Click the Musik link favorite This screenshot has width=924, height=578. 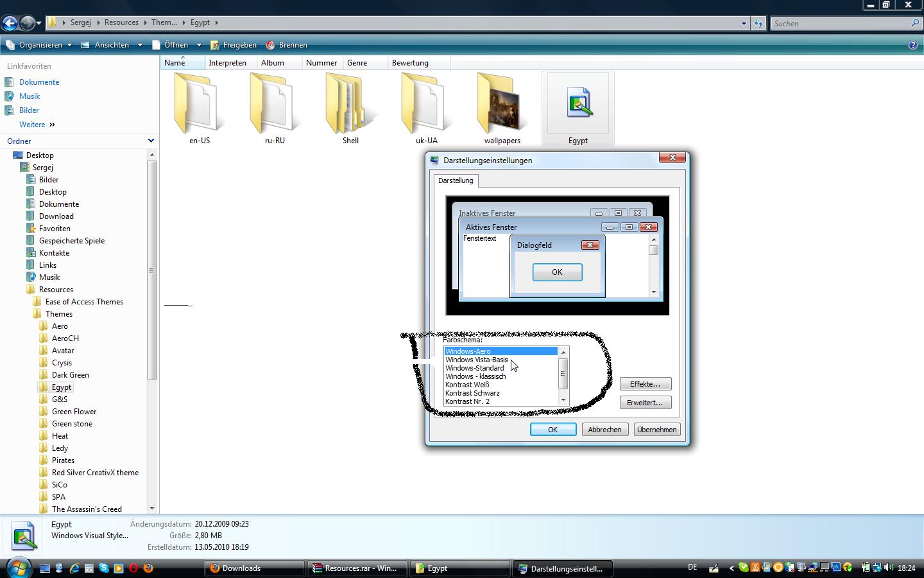point(30,96)
